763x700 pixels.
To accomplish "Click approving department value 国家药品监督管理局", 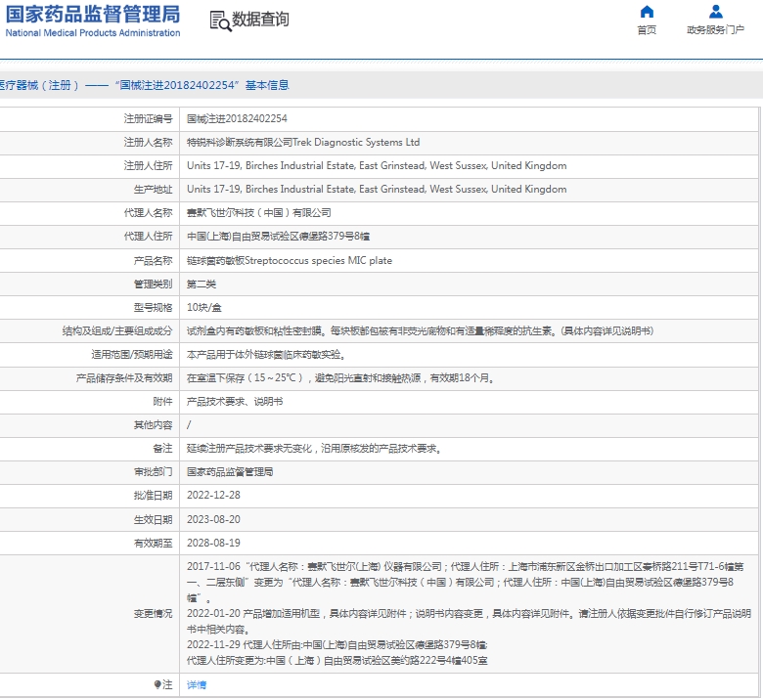I will click(x=230, y=472).
